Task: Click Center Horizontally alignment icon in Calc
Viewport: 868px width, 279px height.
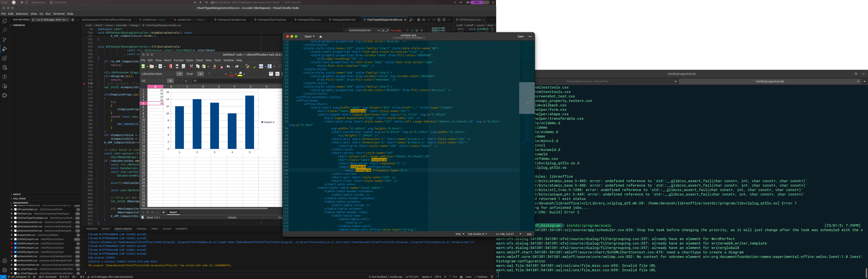Action: (257, 74)
